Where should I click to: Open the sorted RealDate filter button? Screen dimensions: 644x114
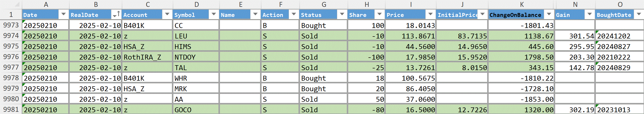point(116,14)
